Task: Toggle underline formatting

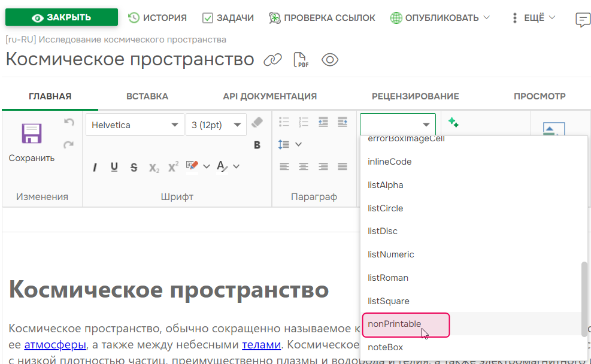Action: pyautogui.click(x=114, y=166)
